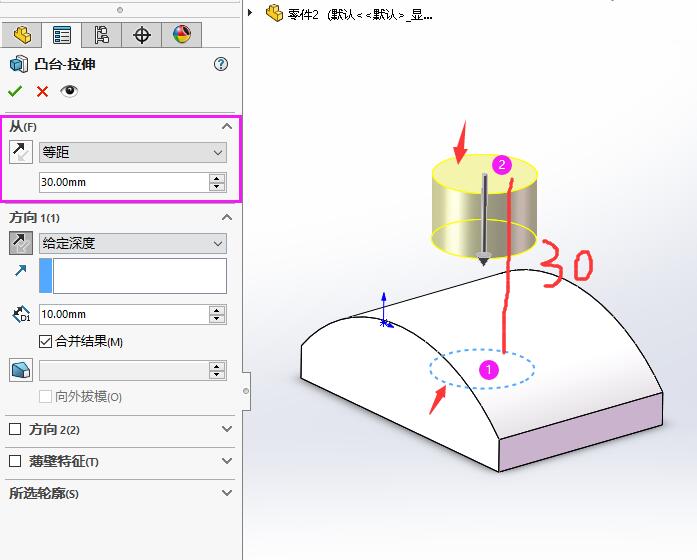Decrease the draft angle value
The width and height of the screenshot is (697, 560).
click(x=217, y=375)
